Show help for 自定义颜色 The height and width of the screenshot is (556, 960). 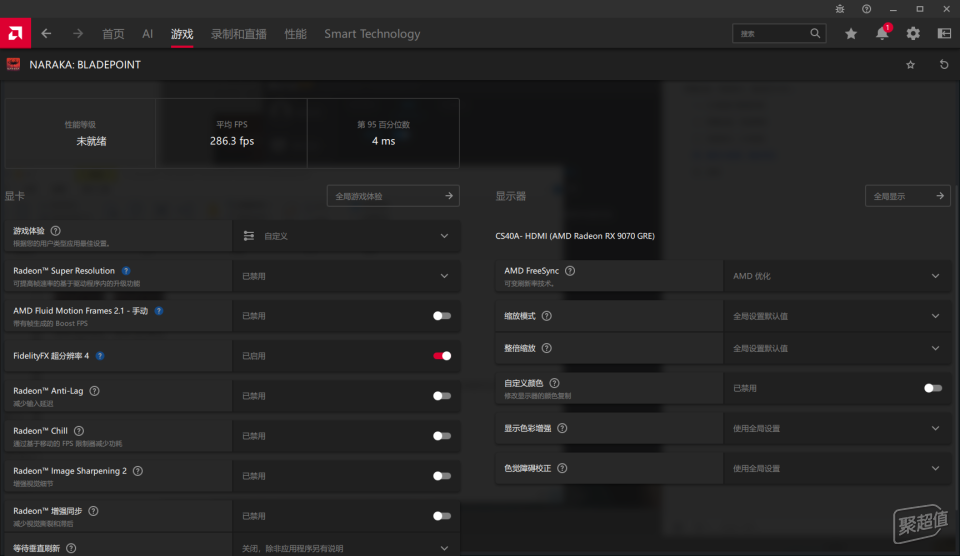(555, 383)
